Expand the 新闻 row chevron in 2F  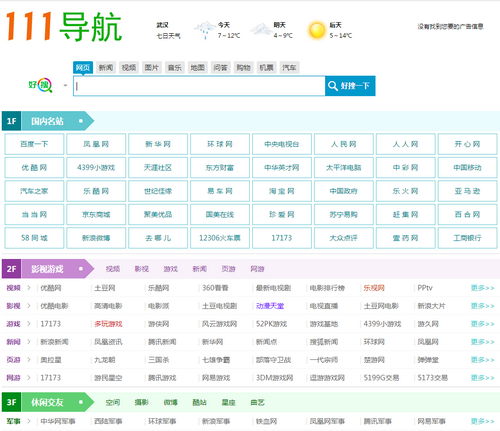29,342
